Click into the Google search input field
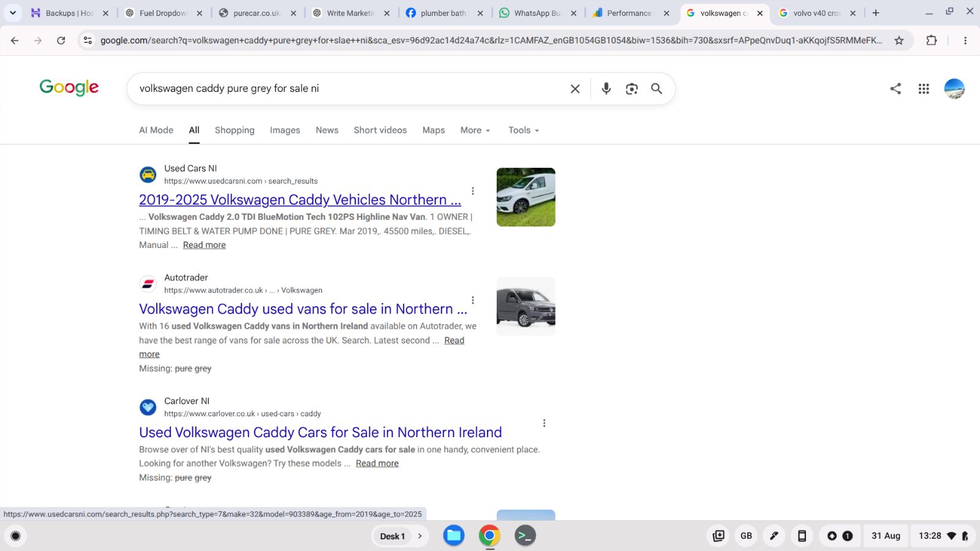The width and height of the screenshot is (980, 551). (x=349, y=89)
